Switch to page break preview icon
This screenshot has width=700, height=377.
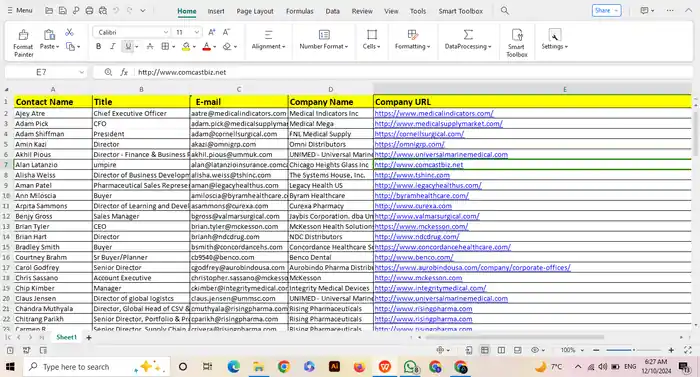[501, 350]
